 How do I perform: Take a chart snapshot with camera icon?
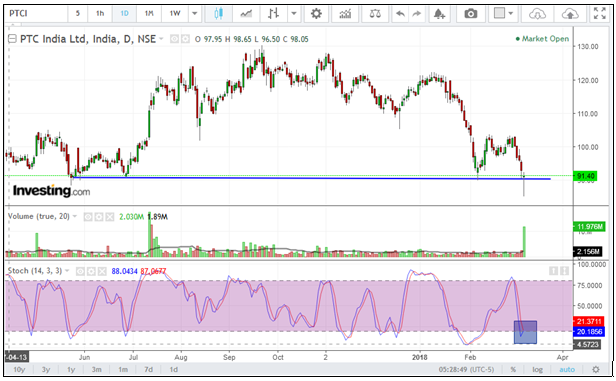[x=470, y=14]
